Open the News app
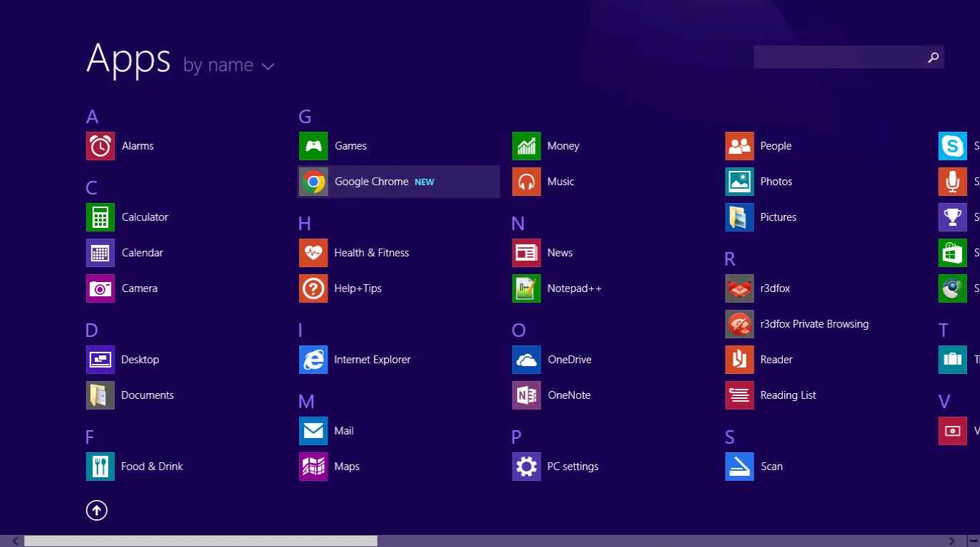The height and width of the screenshot is (547, 980). click(x=542, y=253)
